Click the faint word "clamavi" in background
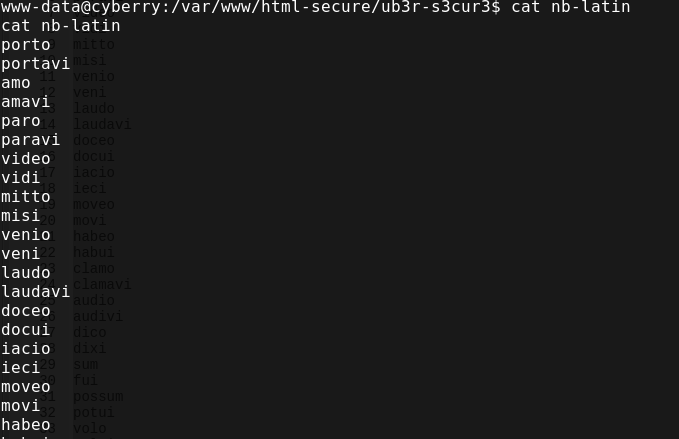Image resolution: width=679 pixels, height=439 pixels. (102, 285)
